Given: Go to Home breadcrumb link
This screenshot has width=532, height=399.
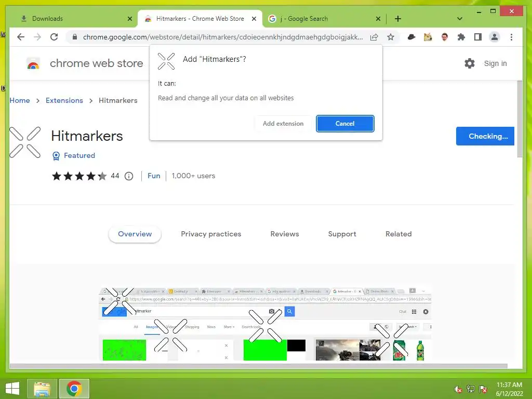Looking at the screenshot, I should pos(20,100).
